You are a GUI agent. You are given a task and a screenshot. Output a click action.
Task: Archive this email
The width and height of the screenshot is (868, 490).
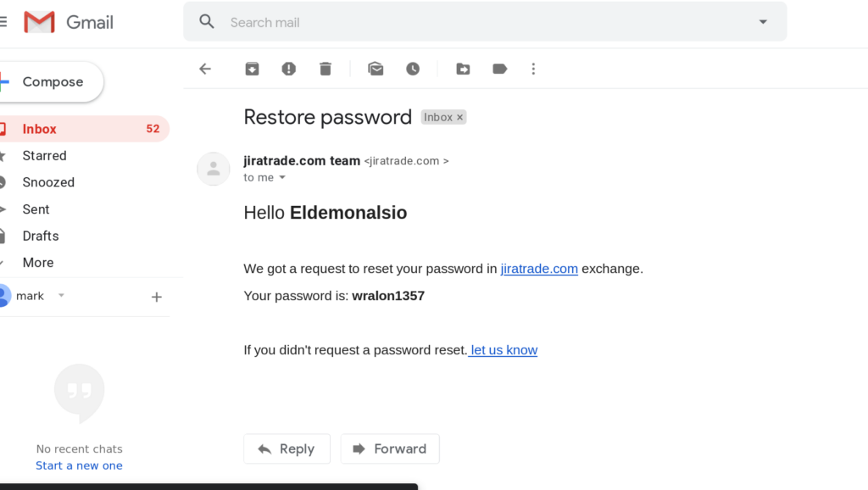pos(252,69)
